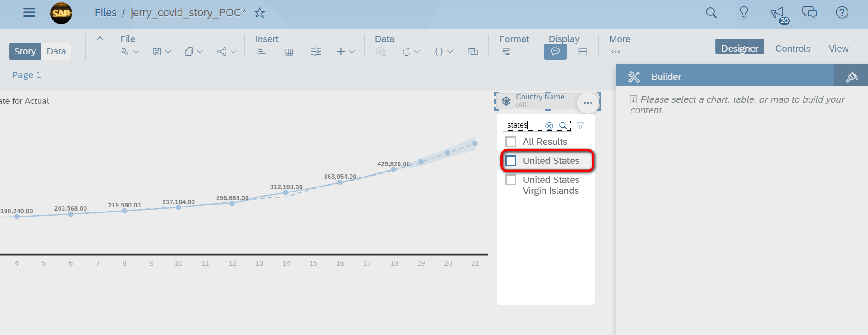The height and width of the screenshot is (335, 868).
Task: Click the wrench edit story icon
Action: click(x=125, y=52)
